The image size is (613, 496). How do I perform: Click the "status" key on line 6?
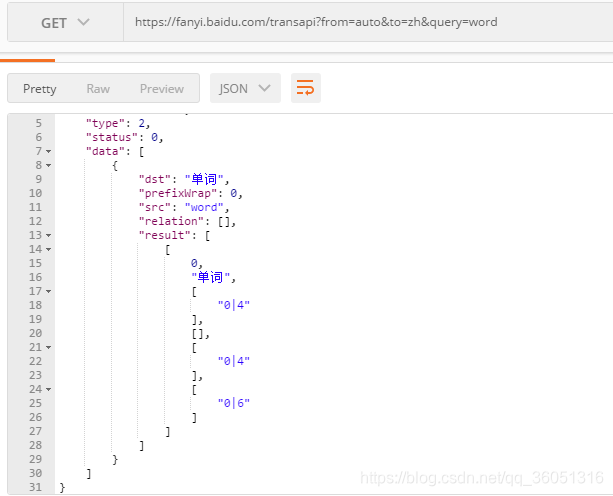(x=112, y=137)
